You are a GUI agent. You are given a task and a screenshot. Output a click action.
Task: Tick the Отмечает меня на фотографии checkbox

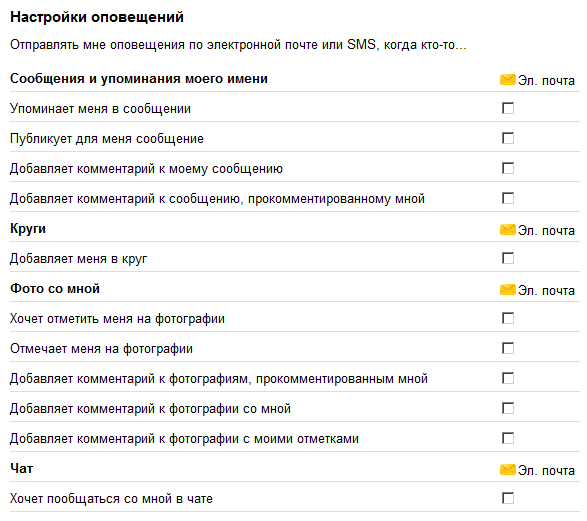pos(508,348)
